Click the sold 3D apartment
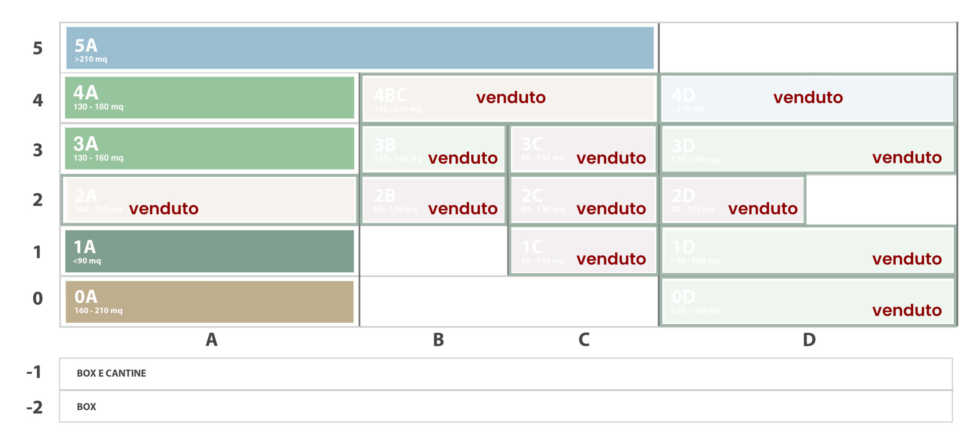The width and height of the screenshot is (980, 447). [x=808, y=149]
